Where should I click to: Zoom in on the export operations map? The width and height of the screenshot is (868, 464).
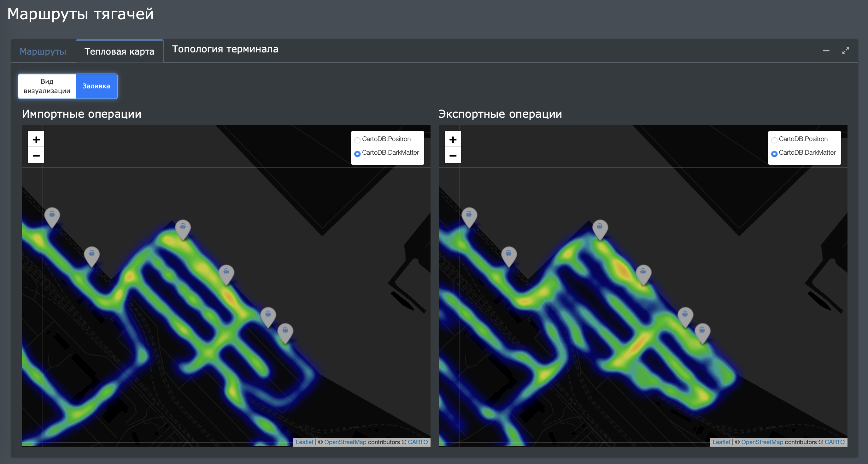453,139
